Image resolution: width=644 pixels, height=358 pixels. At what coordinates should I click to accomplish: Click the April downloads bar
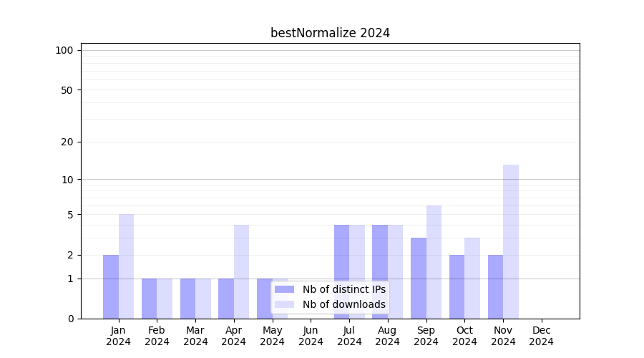pos(241,271)
